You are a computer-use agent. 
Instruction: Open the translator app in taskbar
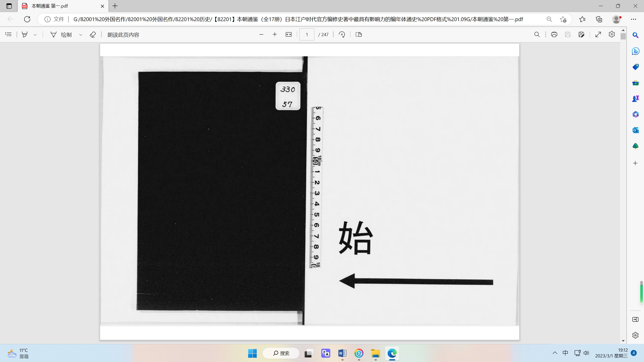pos(326,353)
